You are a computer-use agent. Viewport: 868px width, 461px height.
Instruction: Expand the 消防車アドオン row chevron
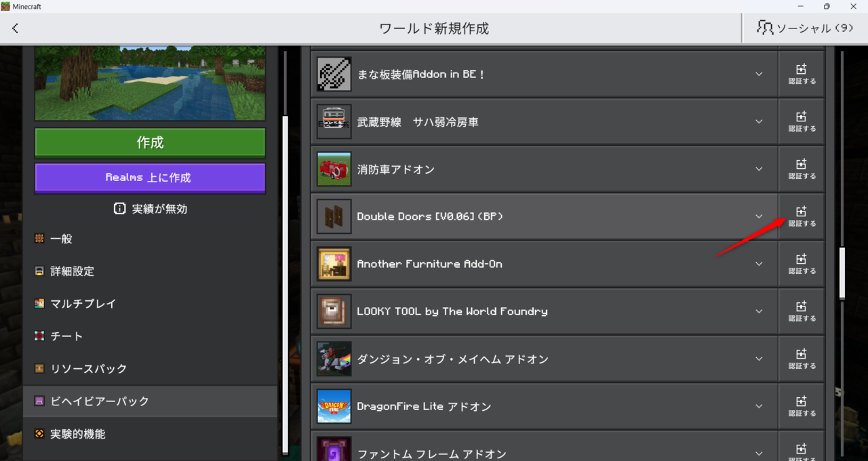[x=759, y=169]
